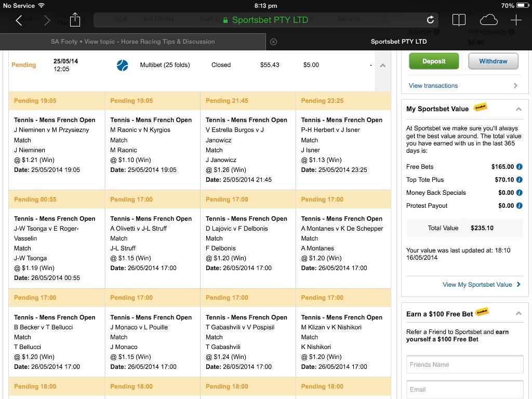The height and width of the screenshot is (399, 532).
Task: Show info for Free Bets value
Action: (519, 167)
